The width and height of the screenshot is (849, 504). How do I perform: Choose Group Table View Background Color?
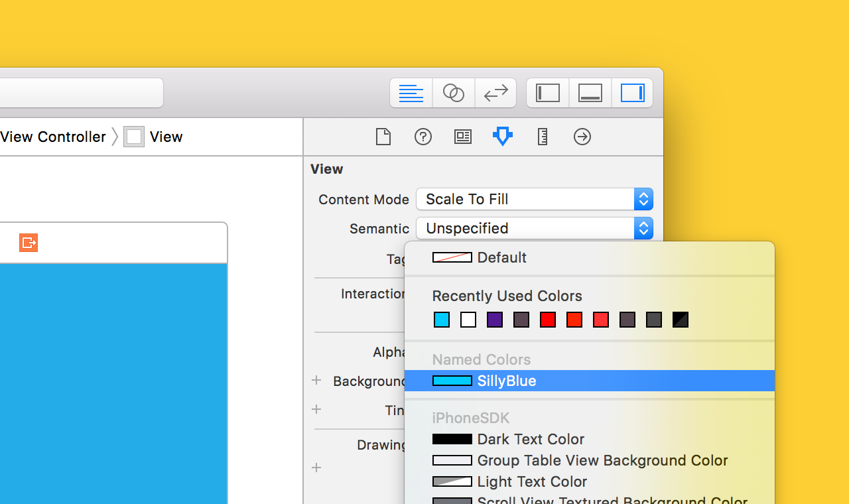coord(590,460)
